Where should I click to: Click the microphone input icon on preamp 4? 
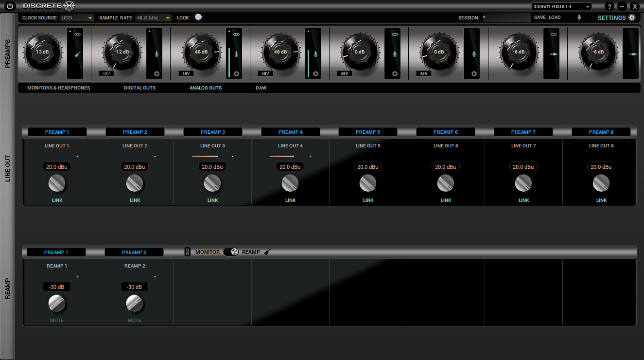pyautogui.click(x=315, y=54)
